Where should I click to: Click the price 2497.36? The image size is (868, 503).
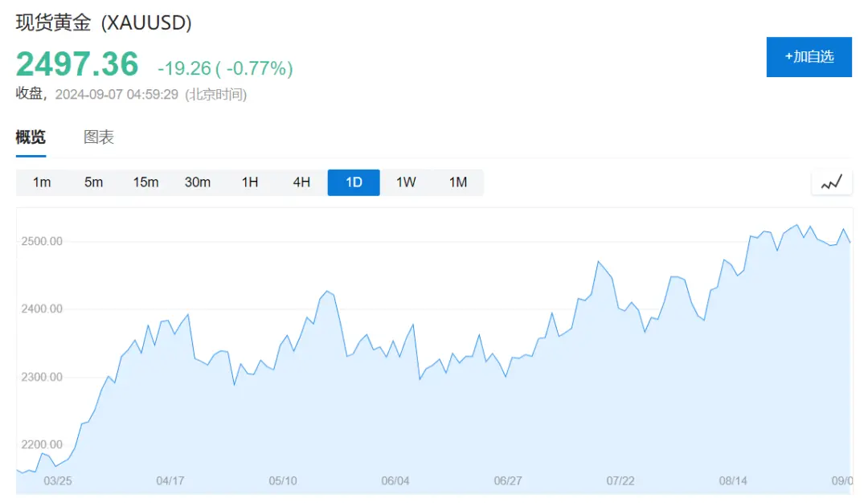77,63
